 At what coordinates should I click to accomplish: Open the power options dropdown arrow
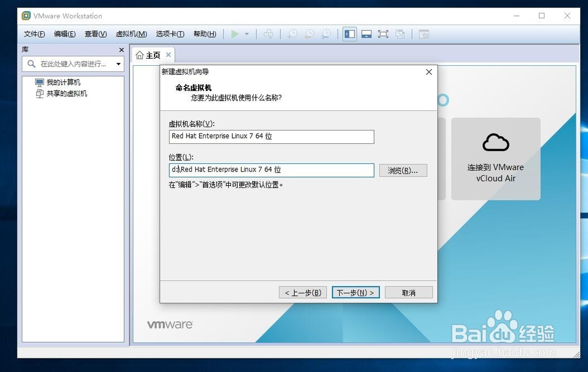click(x=247, y=34)
